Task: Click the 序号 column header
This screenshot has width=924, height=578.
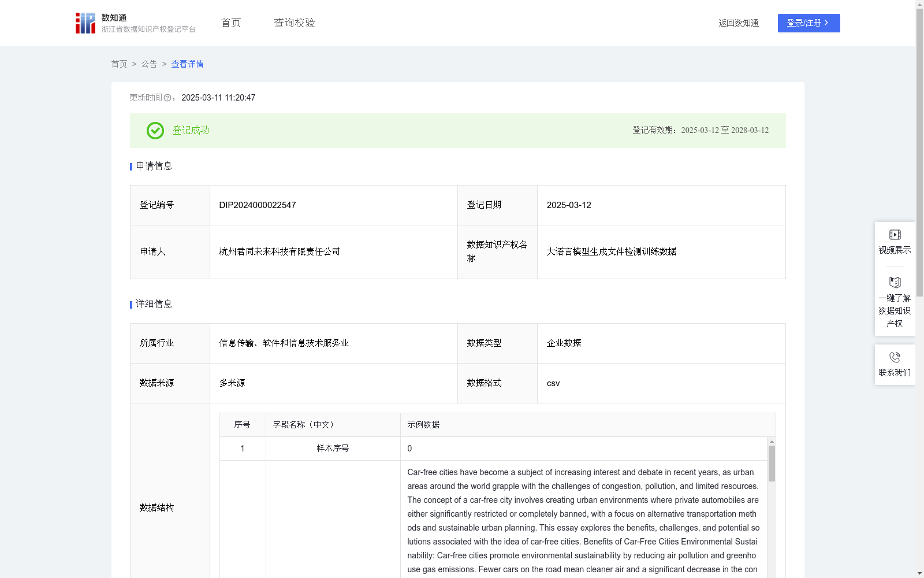Action: 242,425
